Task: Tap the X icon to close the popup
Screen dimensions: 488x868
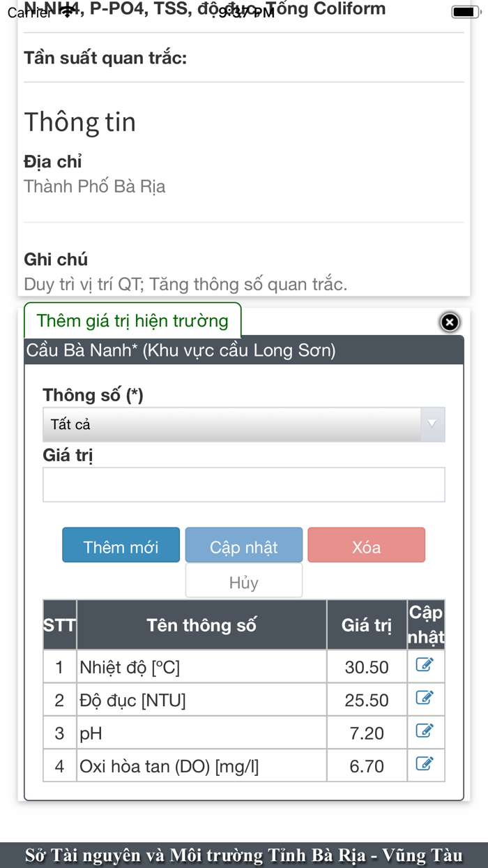Action: point(449,322)
